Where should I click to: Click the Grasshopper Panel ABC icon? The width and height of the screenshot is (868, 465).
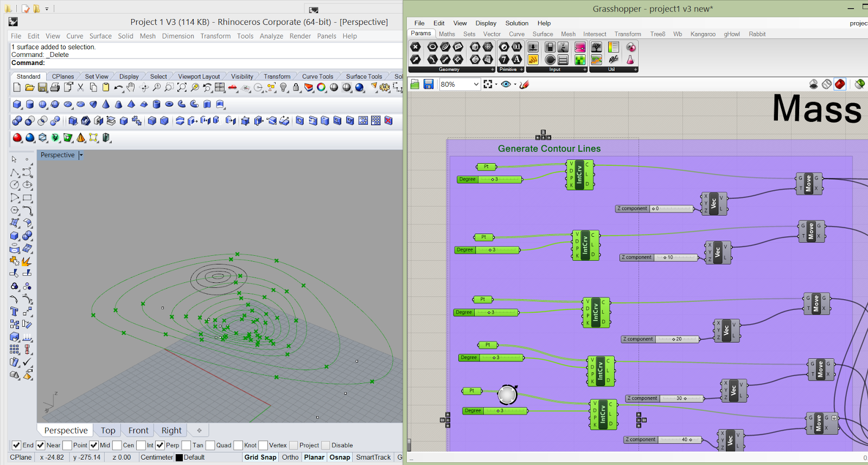[x=614, y=60]
